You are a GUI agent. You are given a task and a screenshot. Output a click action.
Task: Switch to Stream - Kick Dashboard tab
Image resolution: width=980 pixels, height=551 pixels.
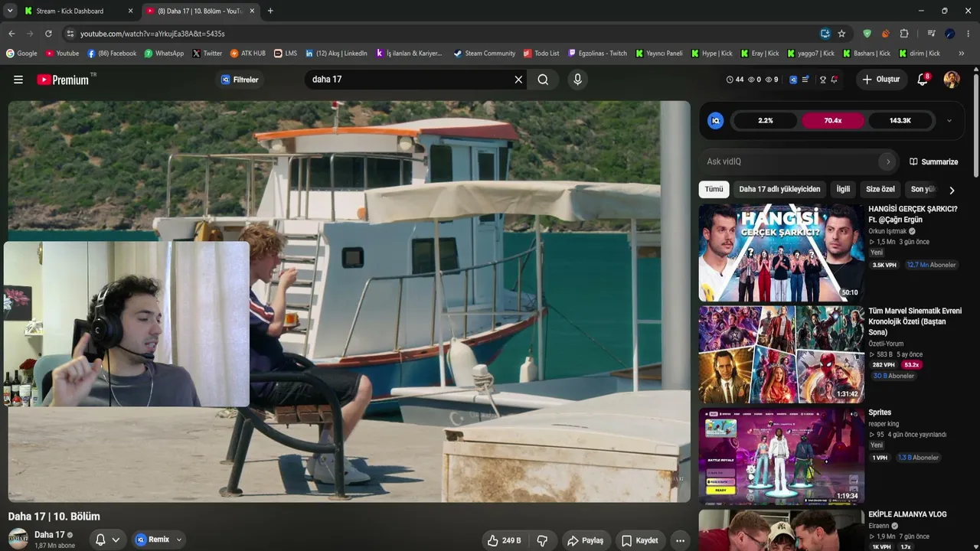click(x=70, y=11)
